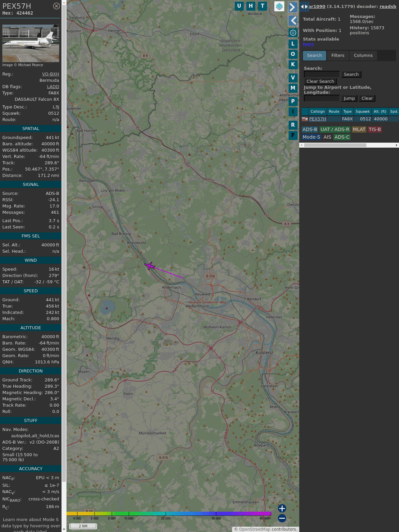Image resolution: width=399 pixels, height=532 pixels.
Task: Close the PEX57H aircraft info panel
Action: coord(57,6)
